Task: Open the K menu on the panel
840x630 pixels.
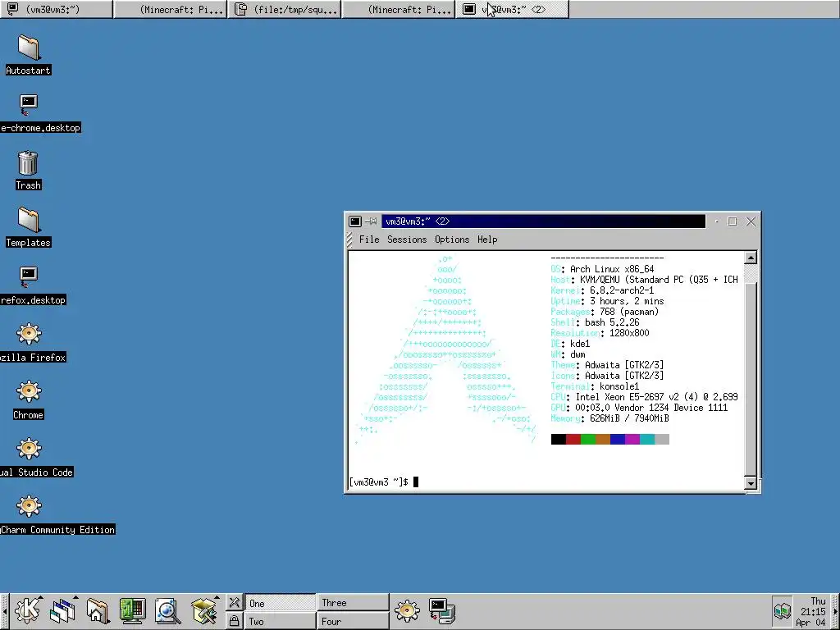Action: [27, 610]
